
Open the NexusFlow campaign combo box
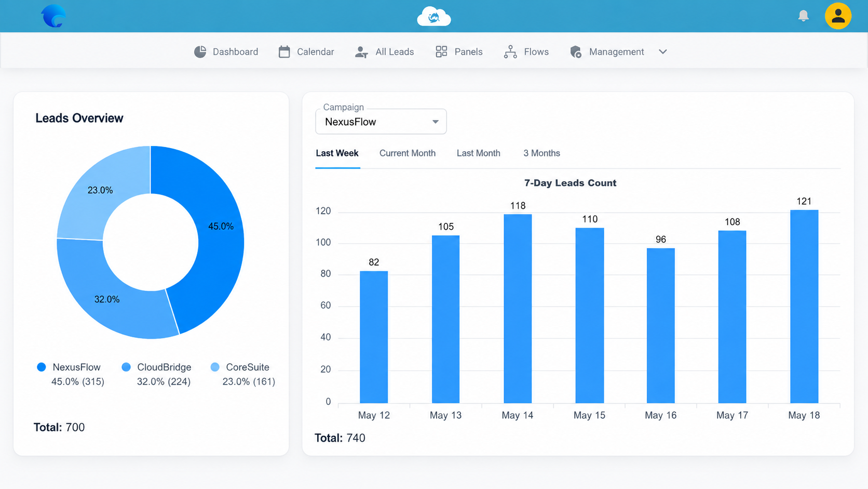381,122
